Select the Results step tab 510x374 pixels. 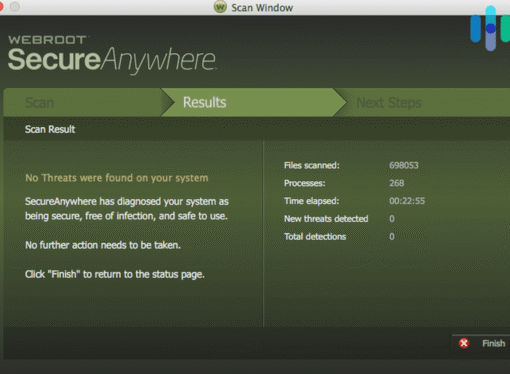pos(253,102)
